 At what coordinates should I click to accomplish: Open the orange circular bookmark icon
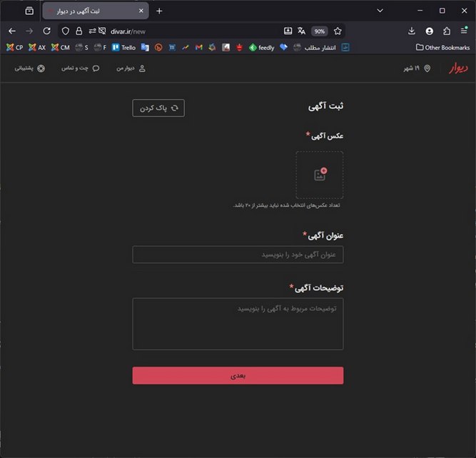click(158, 47)
